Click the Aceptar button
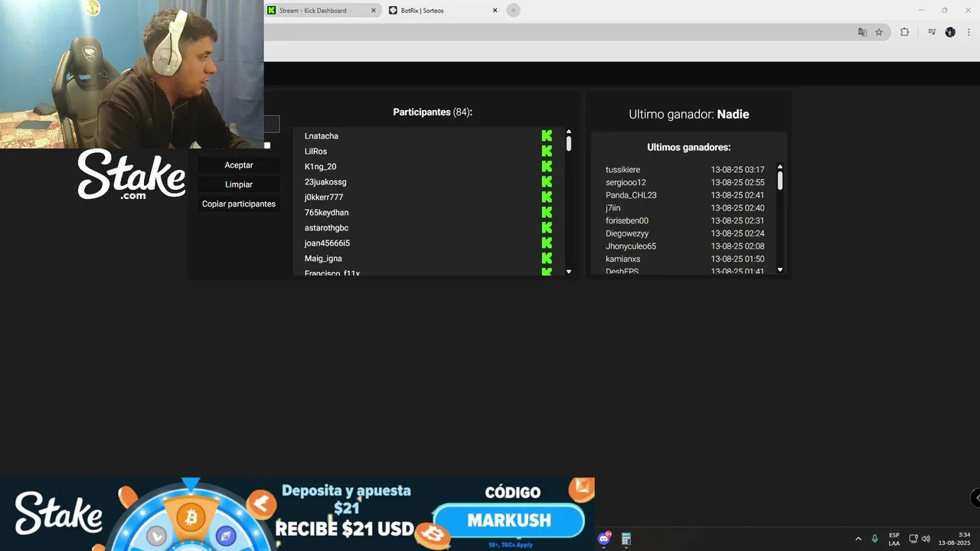This screenshot has height=551, width=980. click(239, 165)
